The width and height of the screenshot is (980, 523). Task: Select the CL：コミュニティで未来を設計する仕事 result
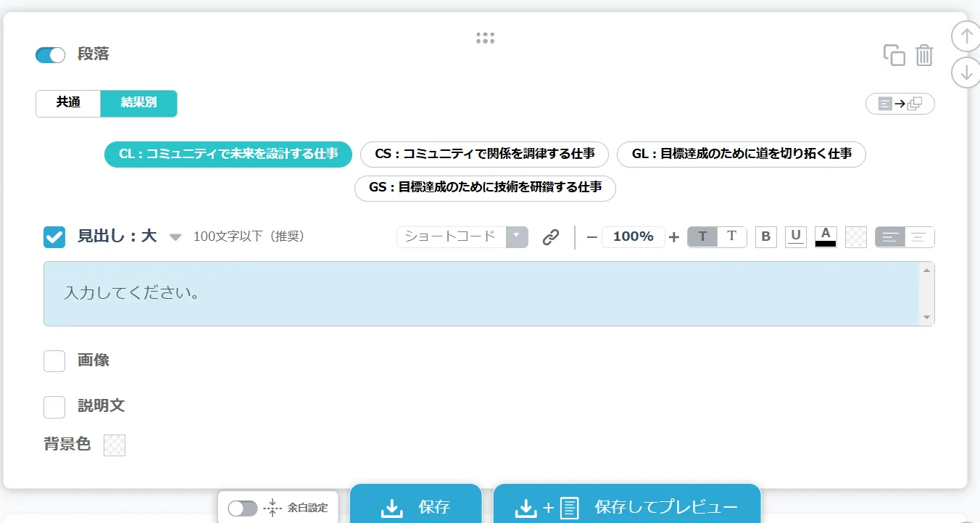228,155
